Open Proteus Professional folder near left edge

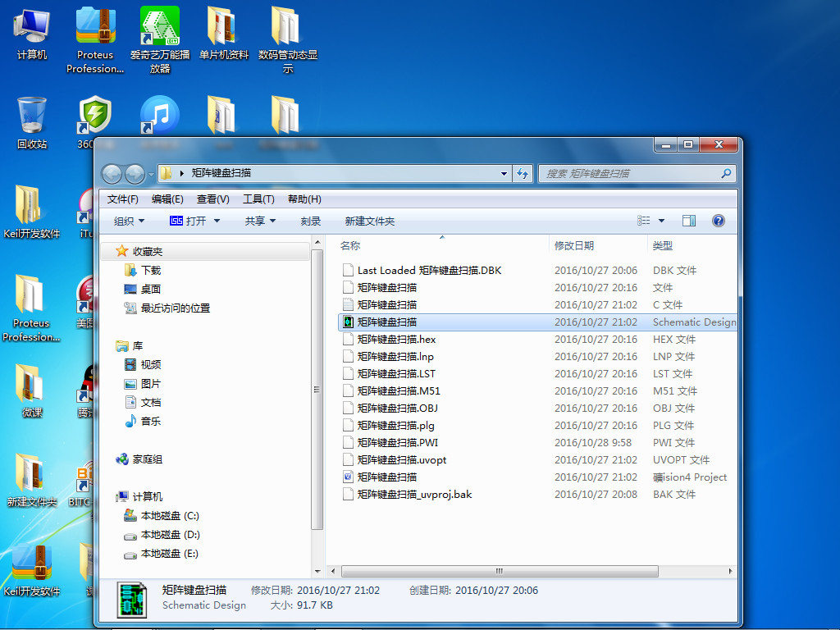(31, 308)
